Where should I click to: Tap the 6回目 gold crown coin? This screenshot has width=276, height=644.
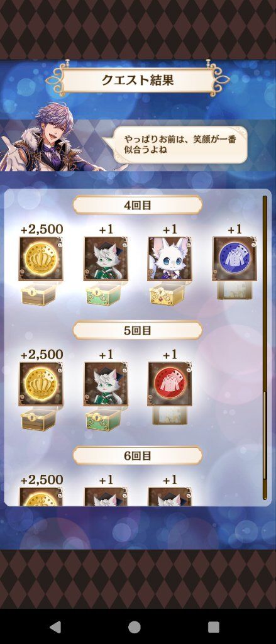tap(41, 497)
